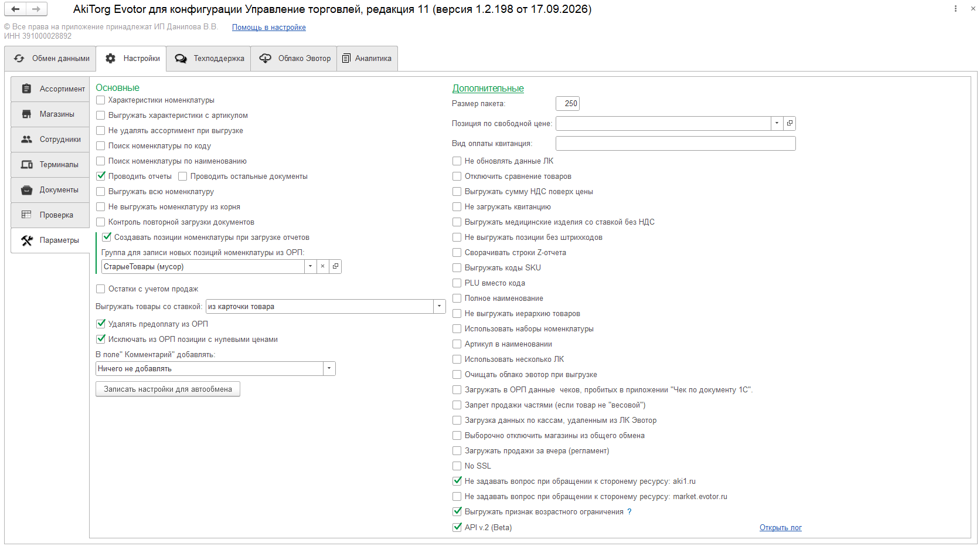
Task: Check Не загружать квитанцию
Action: [457, 207]
